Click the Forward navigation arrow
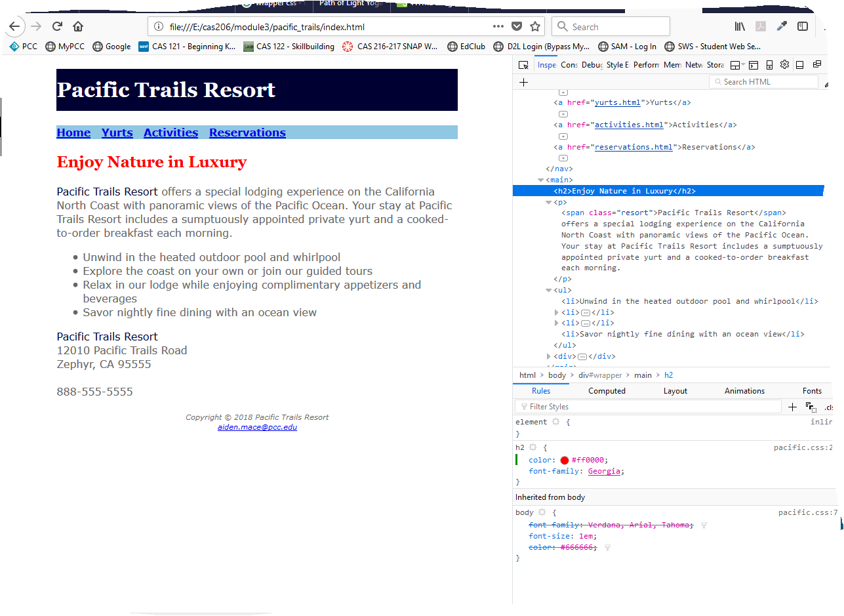This screenshot has width=844, height=616. coord(36,27)
